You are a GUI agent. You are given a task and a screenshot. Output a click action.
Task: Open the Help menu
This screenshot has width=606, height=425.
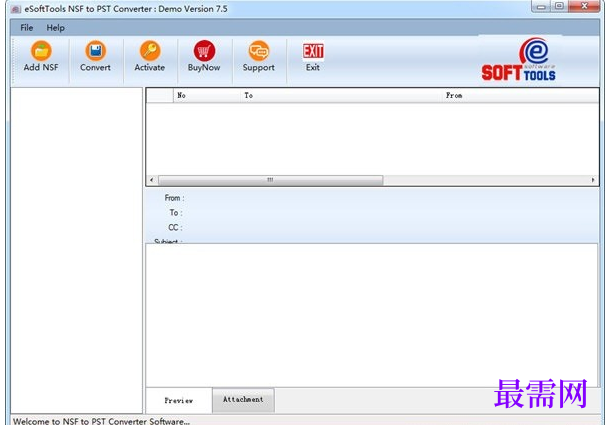click(56, 28)
